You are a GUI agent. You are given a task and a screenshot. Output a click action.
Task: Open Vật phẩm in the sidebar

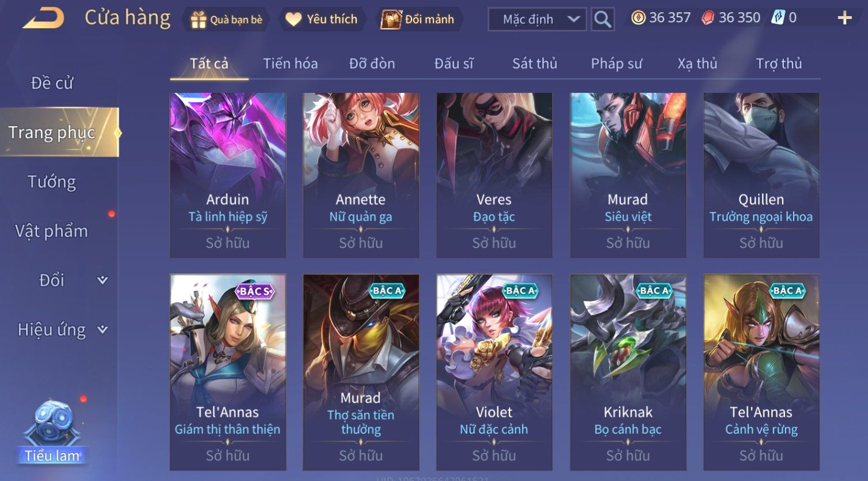52,231
